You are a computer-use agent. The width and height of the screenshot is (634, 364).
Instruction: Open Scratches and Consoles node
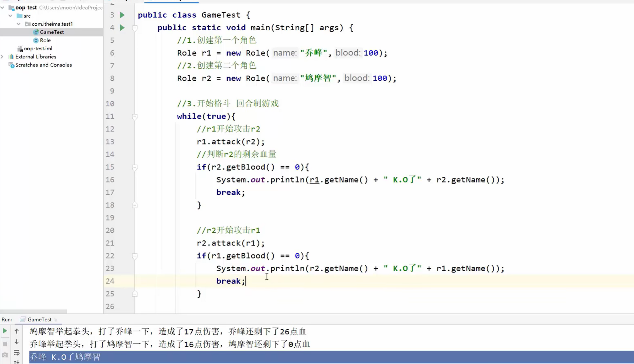tap(44, 65)
